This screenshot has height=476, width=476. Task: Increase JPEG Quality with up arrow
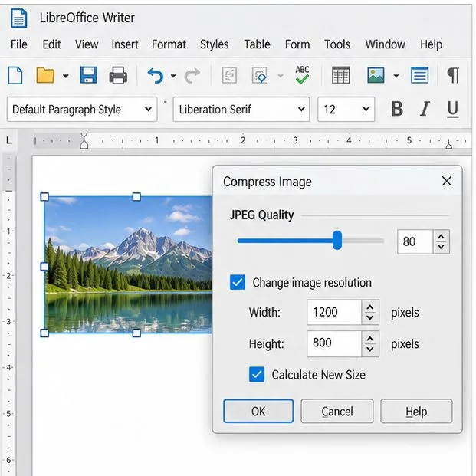point(441,237)
